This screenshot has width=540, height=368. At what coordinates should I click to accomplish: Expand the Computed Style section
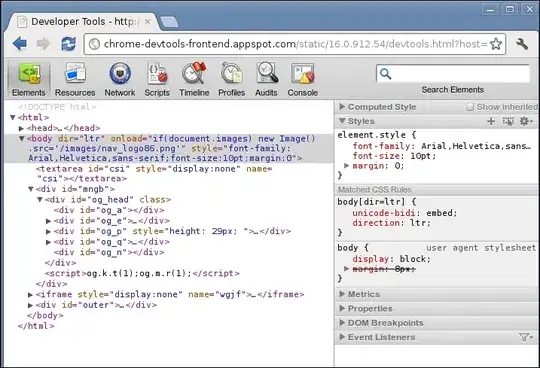click(342, 107)
